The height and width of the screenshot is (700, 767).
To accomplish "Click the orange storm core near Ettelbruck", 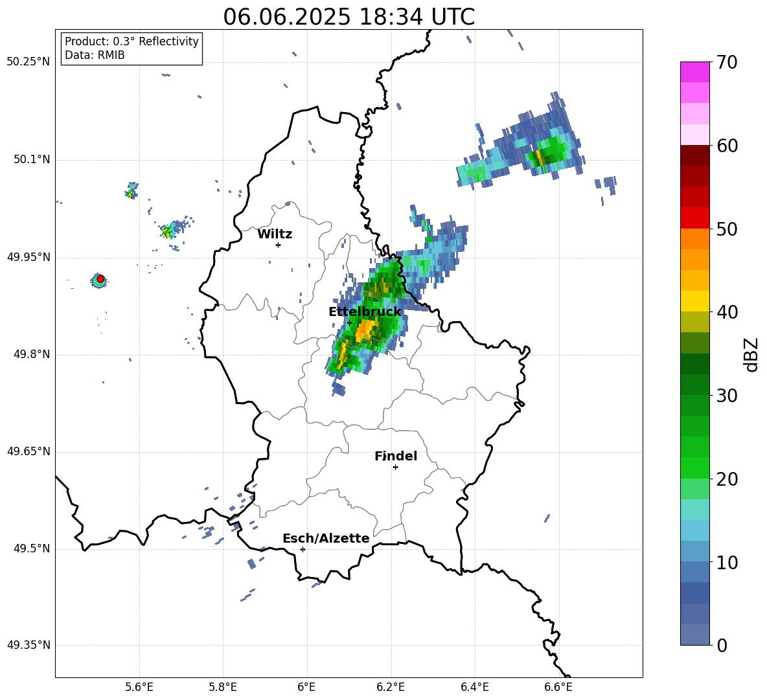I will coord(365,332).
